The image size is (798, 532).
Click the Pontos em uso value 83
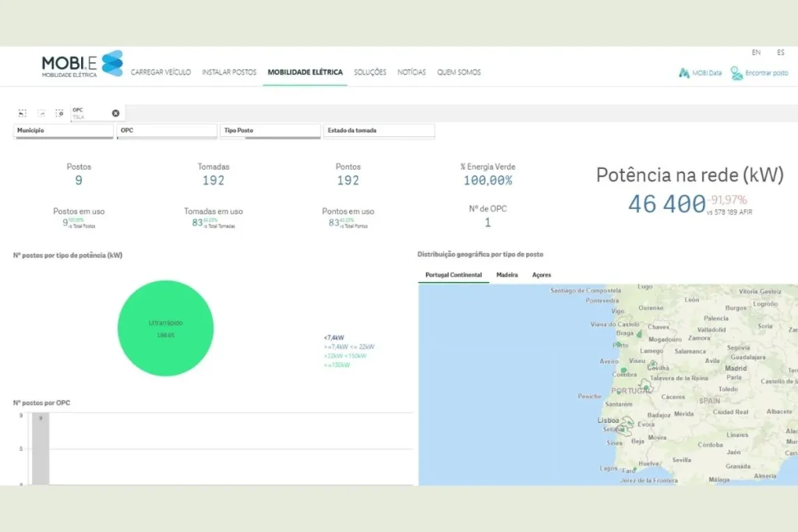click(334, 223)
